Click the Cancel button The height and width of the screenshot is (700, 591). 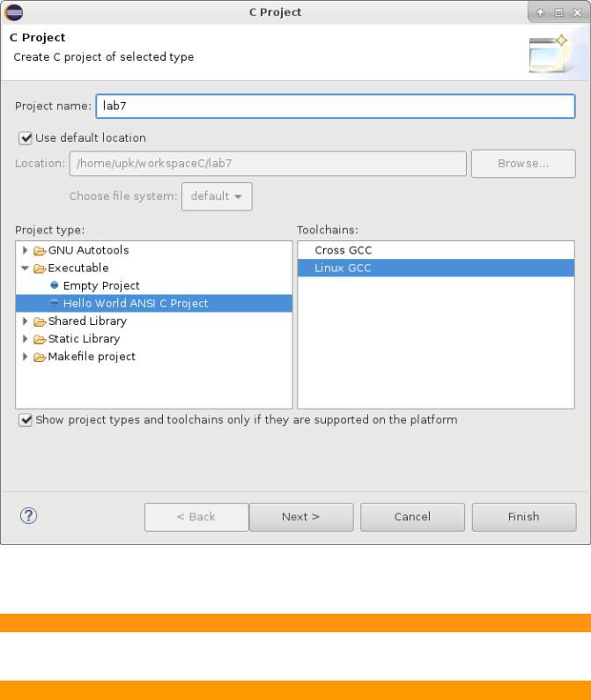coord(412,517)
